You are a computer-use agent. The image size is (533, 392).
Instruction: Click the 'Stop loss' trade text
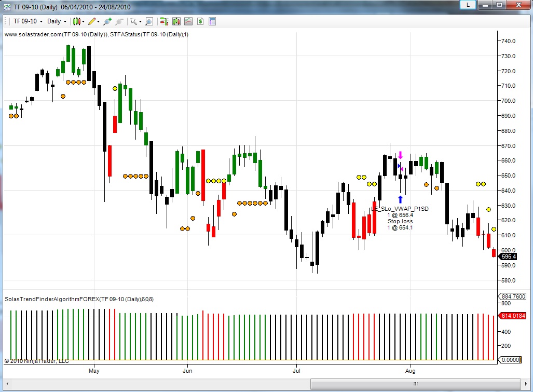[400, 221]
